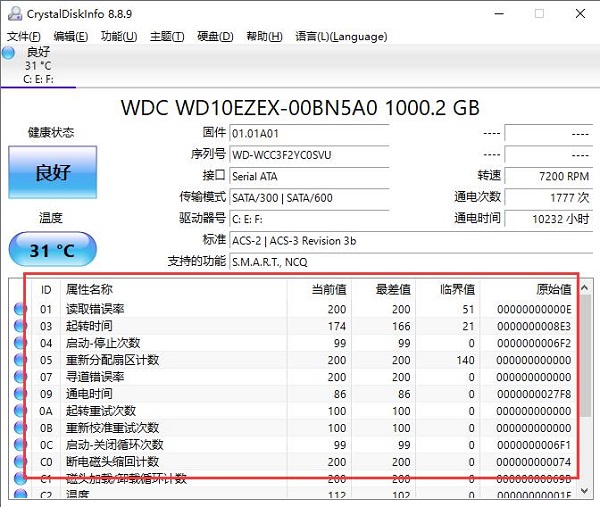Select the 断电磁头缩回计数 attribute row
The height and width of the screenshot is (507, 600).
[293, 461]
